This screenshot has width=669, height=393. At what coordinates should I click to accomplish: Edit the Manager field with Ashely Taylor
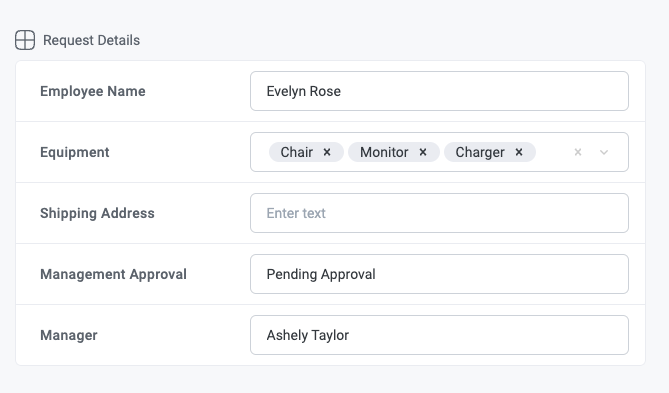click(439, 335)
